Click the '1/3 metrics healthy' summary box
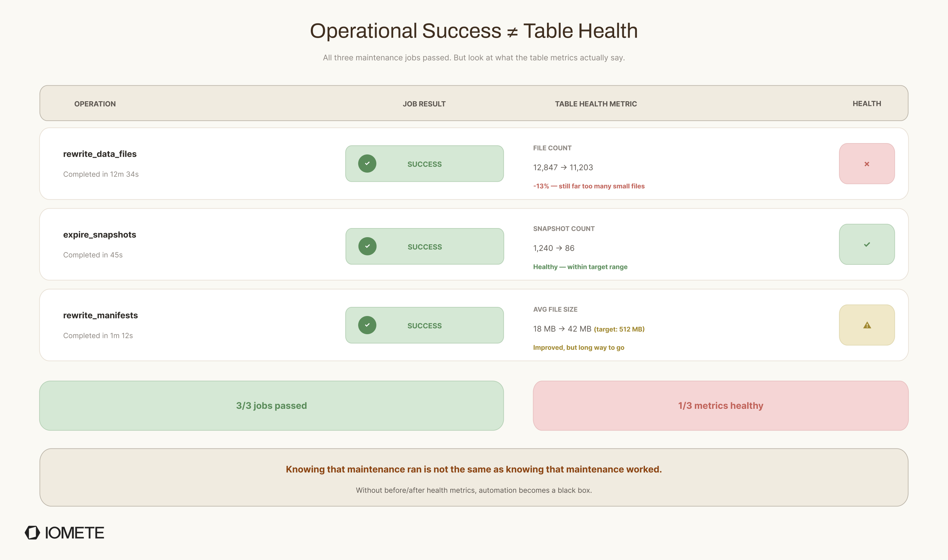 click(x=721, y=406)
